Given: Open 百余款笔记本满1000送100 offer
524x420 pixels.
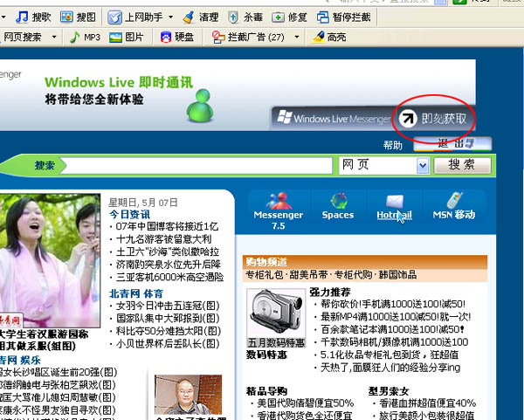Looking at the screenshot, I should coord(393,329).
